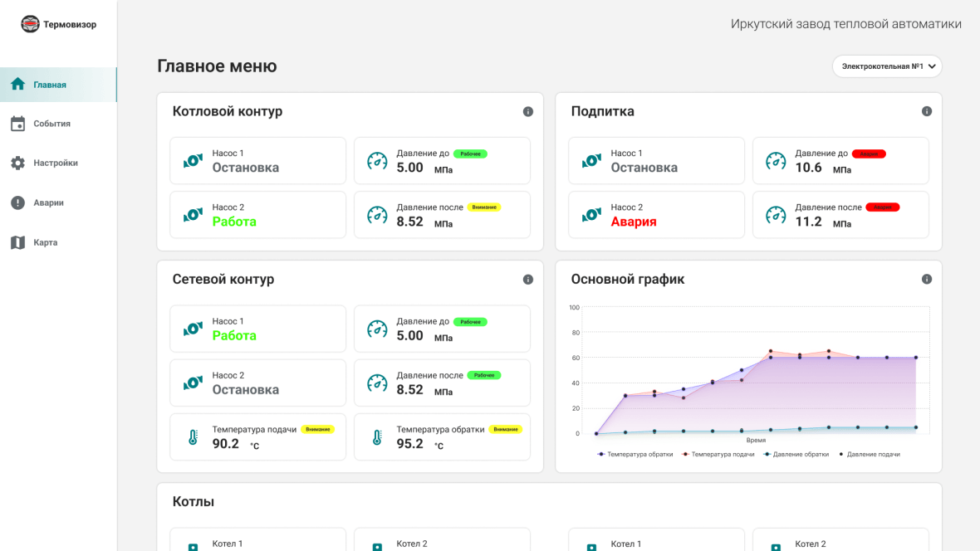The width and height of the screenshot is (980, 551).
Task: Open Давление после card in Сетевой контур
Action: point(442,383)
